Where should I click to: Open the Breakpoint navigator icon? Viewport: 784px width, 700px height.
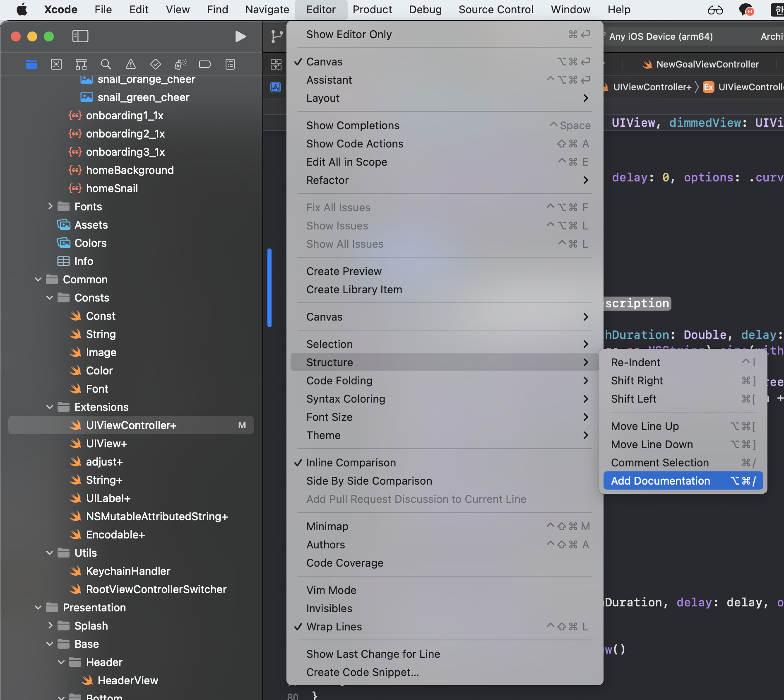205,64
